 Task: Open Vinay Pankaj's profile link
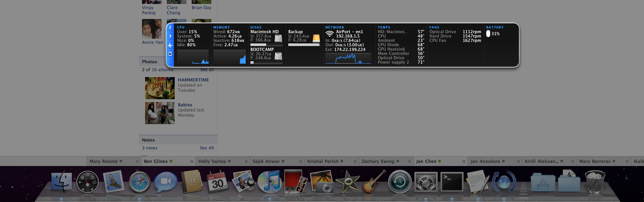(149, 10)
